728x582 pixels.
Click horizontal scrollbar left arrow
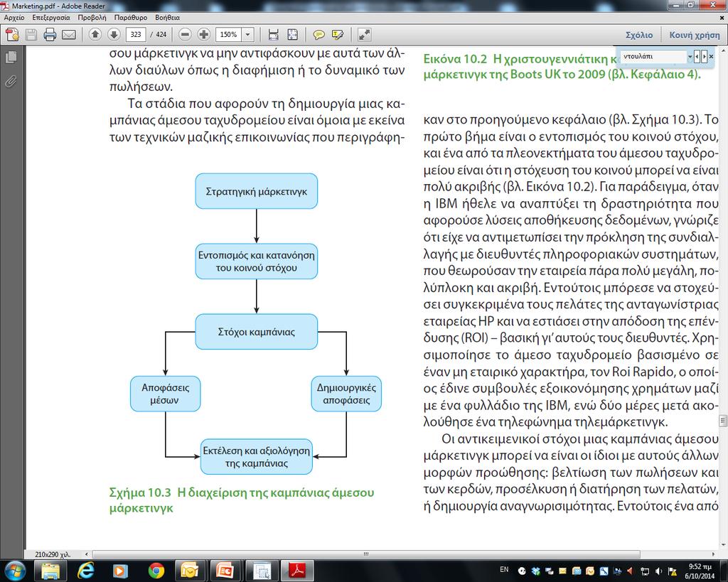pos(86,554)
